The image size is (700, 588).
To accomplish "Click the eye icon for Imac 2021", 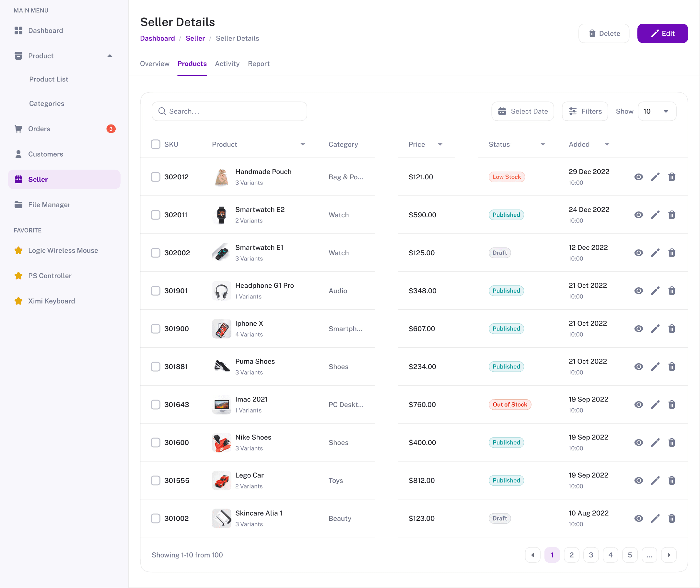I will click(x=638, y=404).
